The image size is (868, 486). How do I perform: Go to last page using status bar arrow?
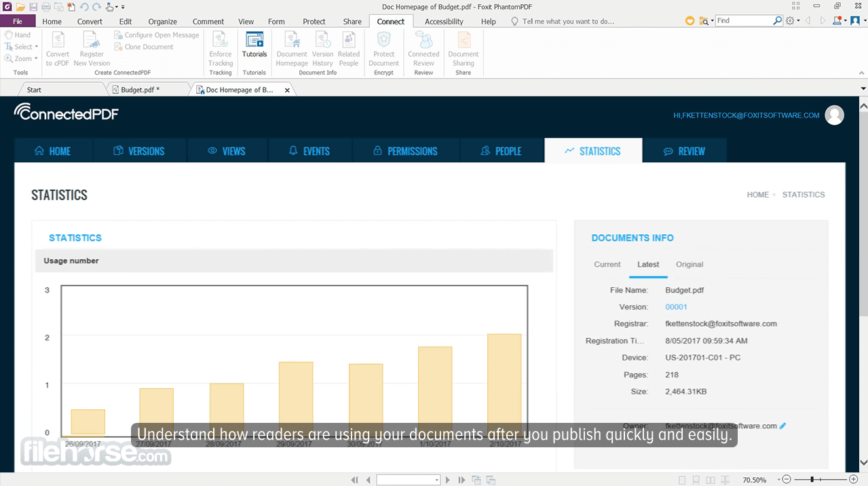pyautogui.click(x=461, y=480)
